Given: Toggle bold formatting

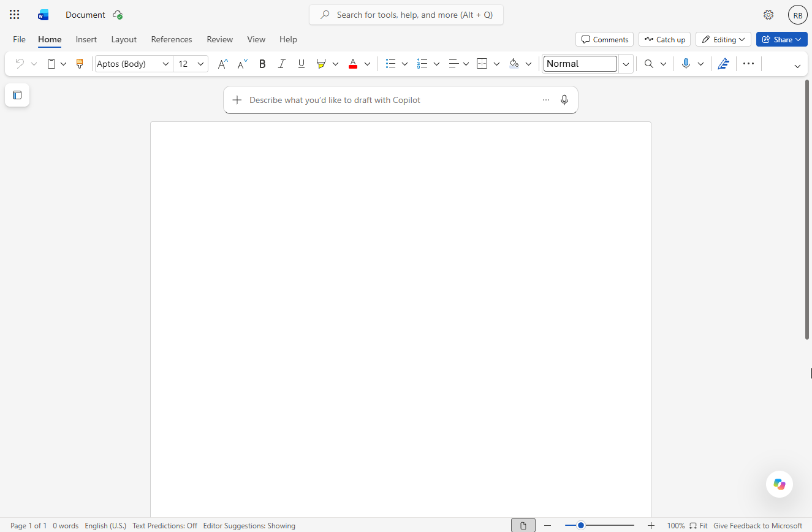Looking at the screenshot, I should (262, 64).
